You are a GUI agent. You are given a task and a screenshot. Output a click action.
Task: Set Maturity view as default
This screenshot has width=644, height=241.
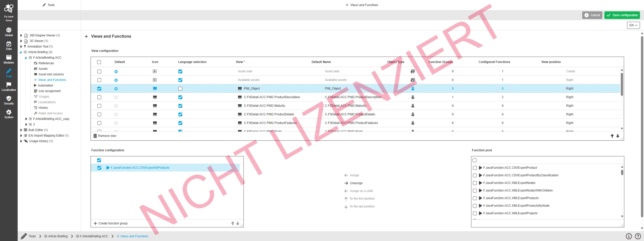[116, 106]
